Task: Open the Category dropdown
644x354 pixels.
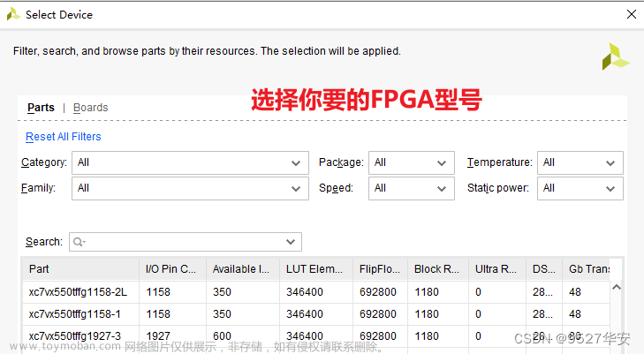Action: [190, 162]
